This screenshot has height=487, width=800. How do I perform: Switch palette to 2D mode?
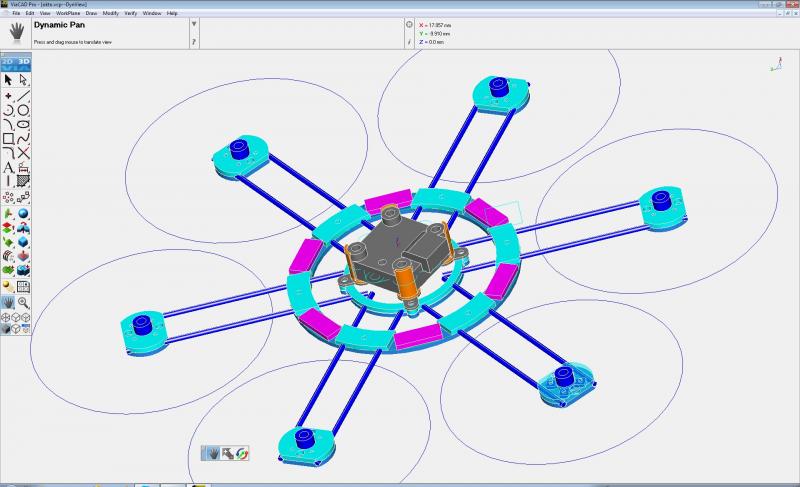point(8,62)
